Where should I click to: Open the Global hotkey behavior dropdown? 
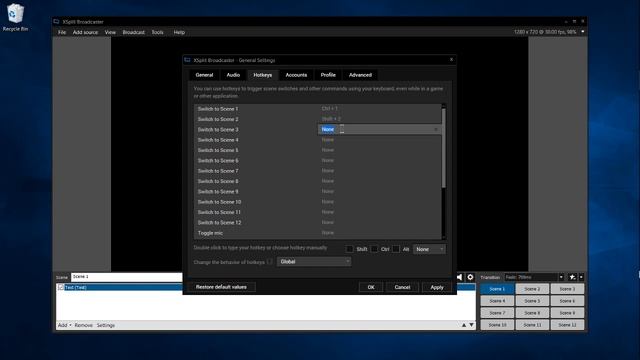[314, 262]
